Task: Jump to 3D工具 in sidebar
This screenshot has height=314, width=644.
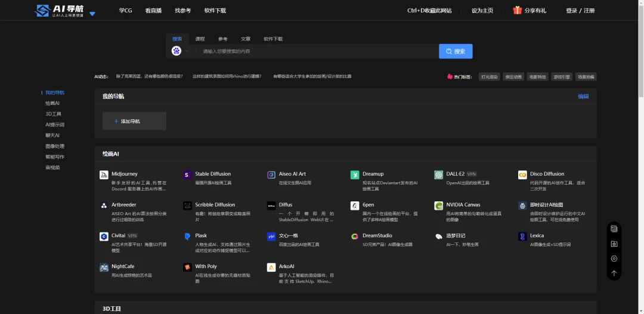Action: click(x=54, y=114)
